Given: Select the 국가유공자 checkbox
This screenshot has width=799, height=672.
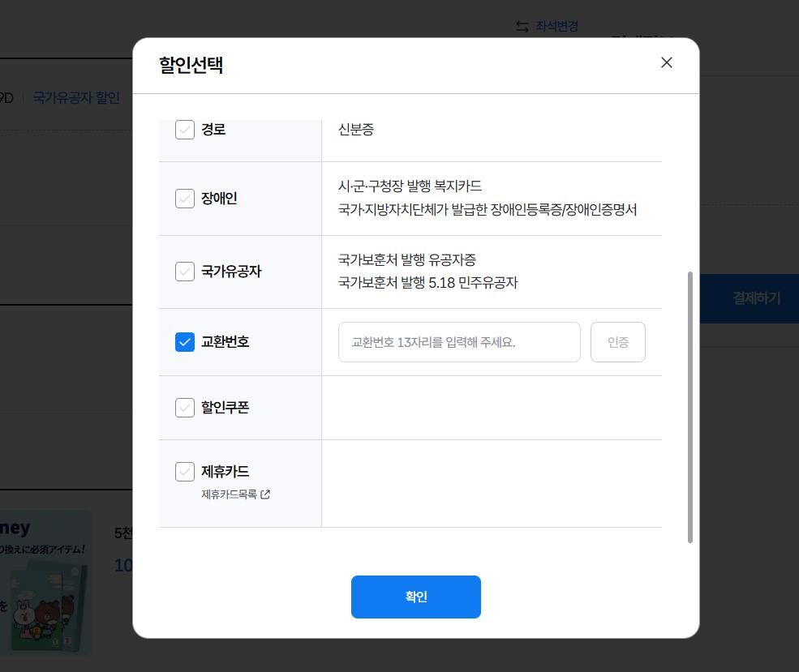Looking at the screenshot, I should coord(184,272).
